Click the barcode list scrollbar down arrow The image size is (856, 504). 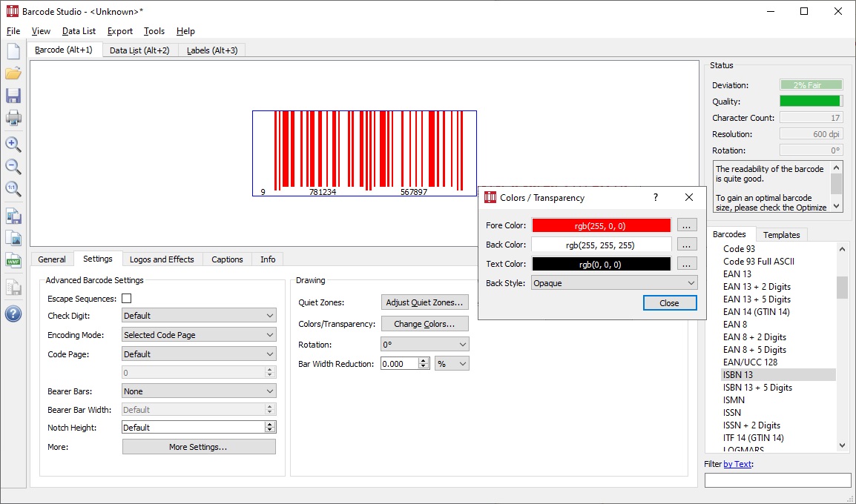click(x=843, y=445)
